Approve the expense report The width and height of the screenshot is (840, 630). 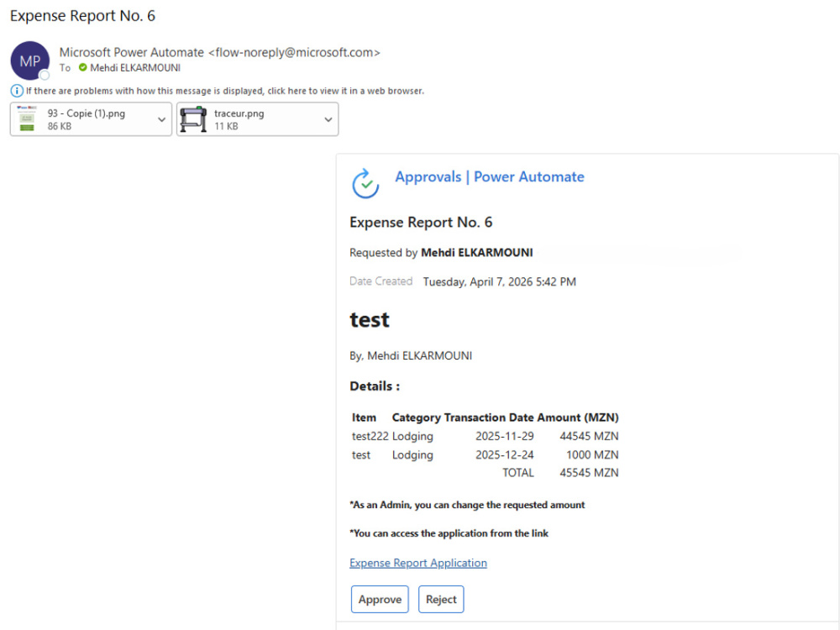(x=380, y=599)
